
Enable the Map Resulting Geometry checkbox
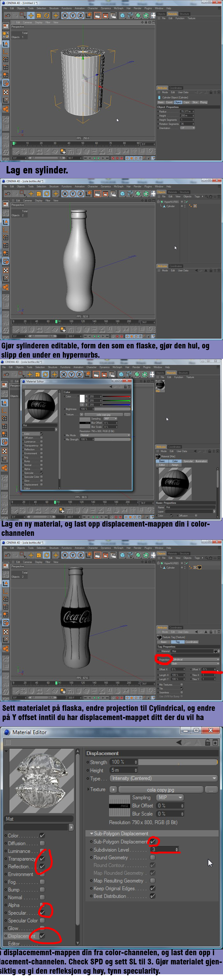[x=153, y=881]
